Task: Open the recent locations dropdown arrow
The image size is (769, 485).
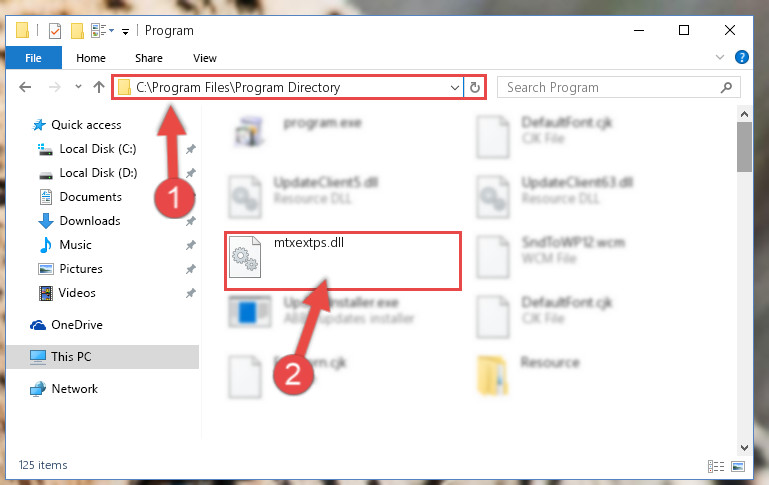Action: click(78, 87)
